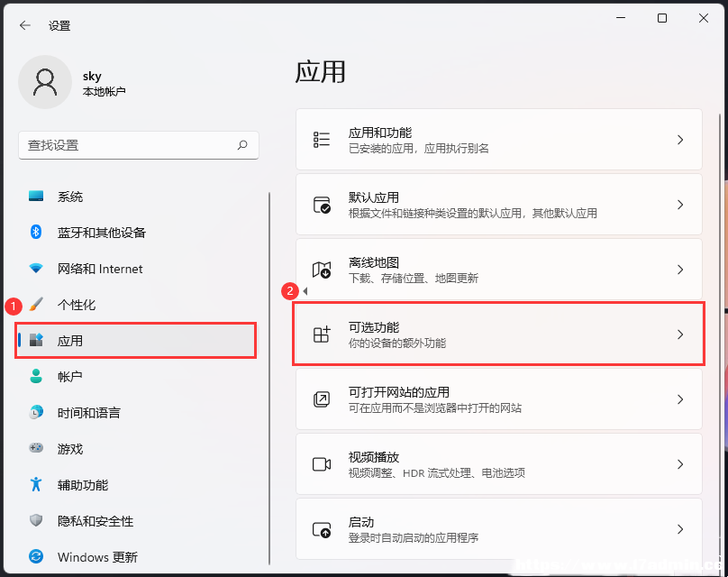Viewport: 728px width, 577px height.
Task: Click the 应用 page heading
Action: [x=321, y=72]
